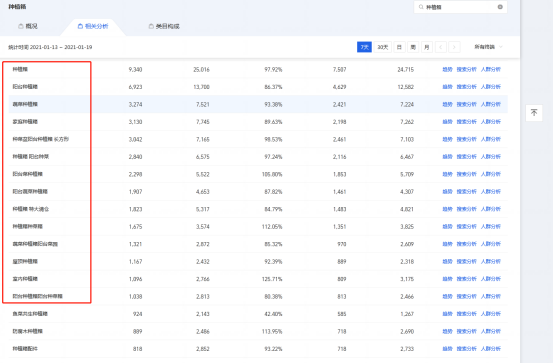This screenshot has height=364, width=554.
Task: Click the value 24,715
Action: click(x=405, y=70)
